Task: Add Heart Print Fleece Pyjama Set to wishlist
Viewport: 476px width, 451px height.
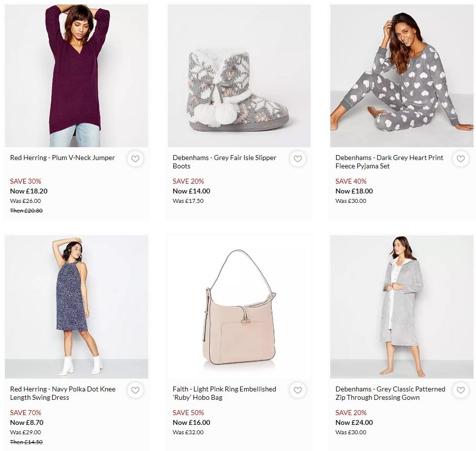Action: [x=461, y=159]
